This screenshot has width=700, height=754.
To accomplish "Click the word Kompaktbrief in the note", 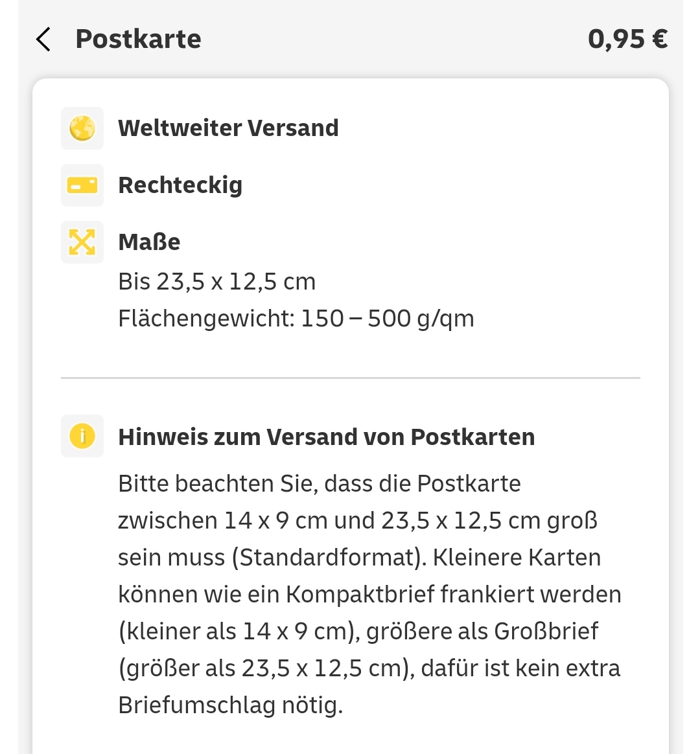I will coord(360,595).
